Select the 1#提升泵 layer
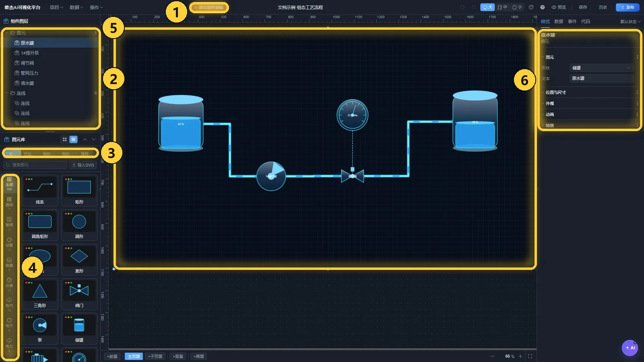The width and height of the screenshot is (644, 362). tap(50, 53)
